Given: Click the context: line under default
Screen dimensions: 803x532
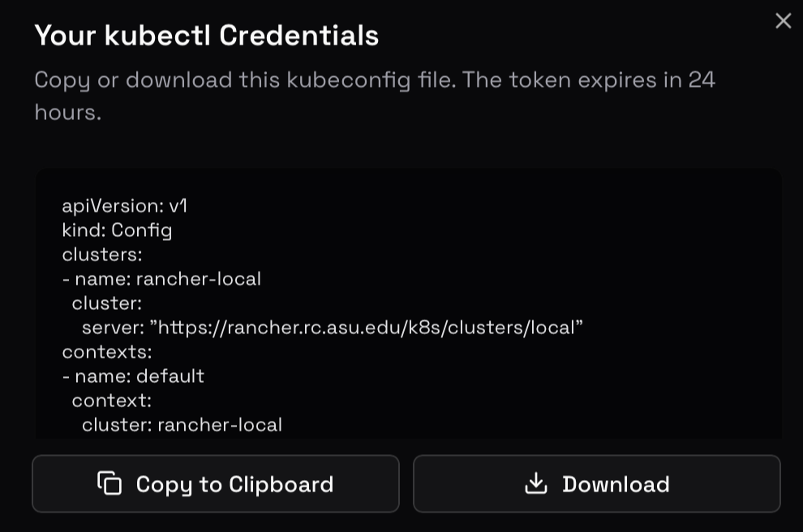Looking at the screenshot, I should 111,401.
